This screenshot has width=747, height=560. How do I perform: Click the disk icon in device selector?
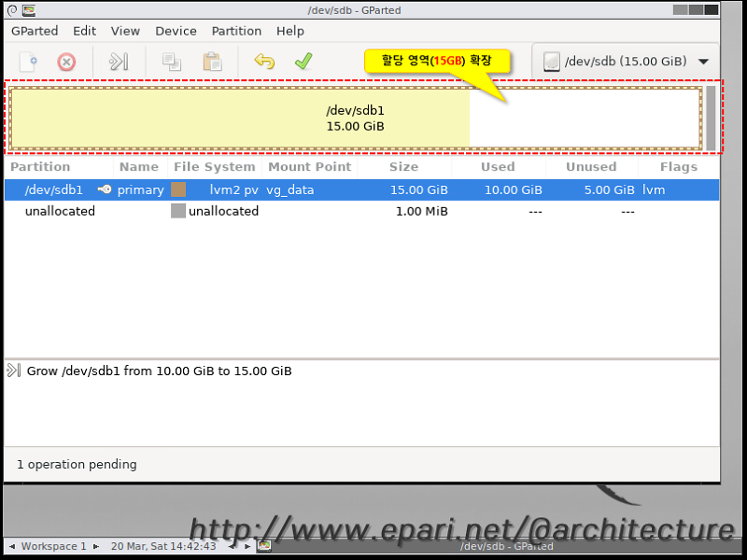tap(551, 62)
